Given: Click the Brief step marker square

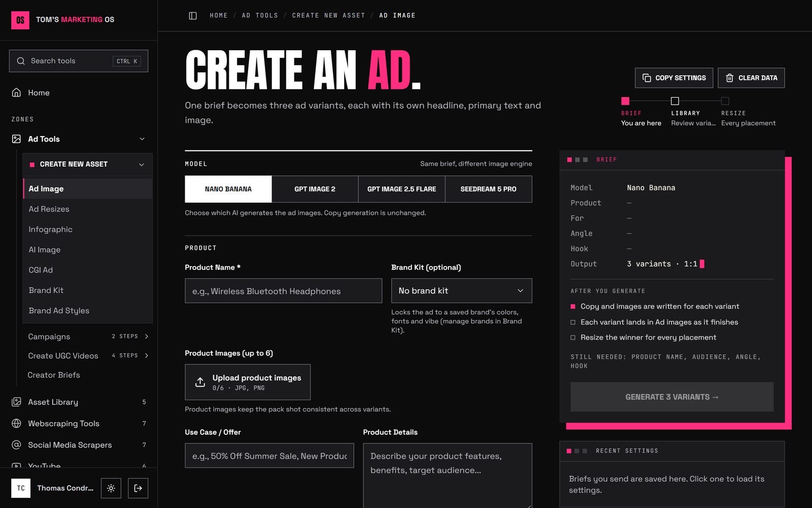Looking at the screenshot, I should pos(625,101).
